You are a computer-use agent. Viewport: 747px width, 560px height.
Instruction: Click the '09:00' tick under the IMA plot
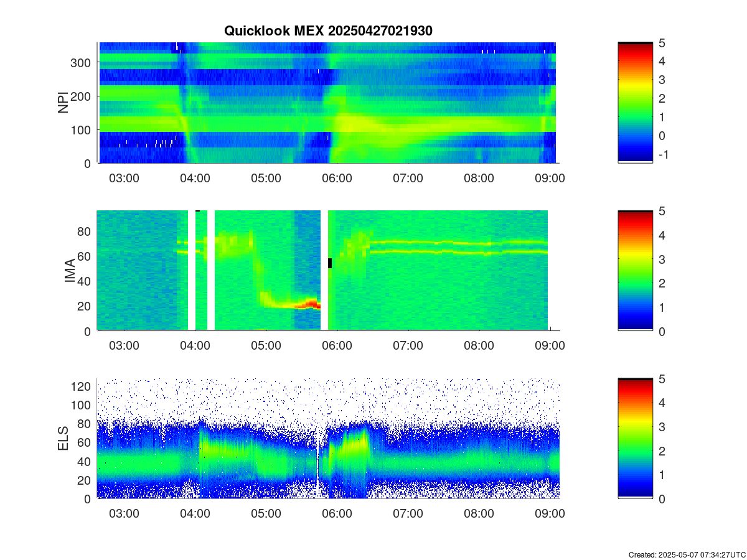pos(551,345)
